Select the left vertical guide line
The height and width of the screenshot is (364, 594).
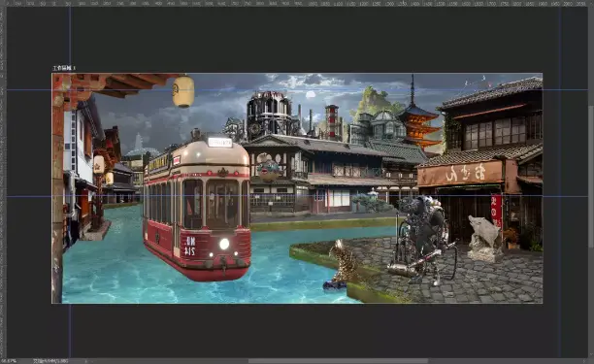(x=70, y=182)
